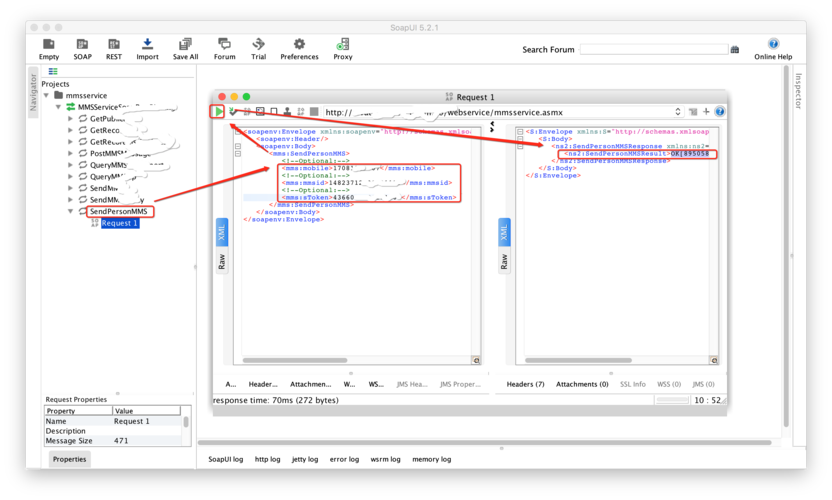Image resolution: width=832 pixels, height=500 pixels.
Task: Click the response editor horizontal scrollbar
Action: pyautogui.click(x=578, y=360)
